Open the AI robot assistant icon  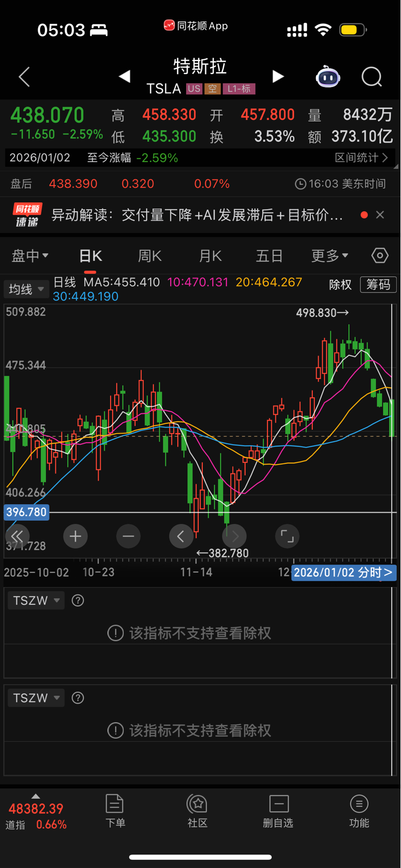click(328, 77)
